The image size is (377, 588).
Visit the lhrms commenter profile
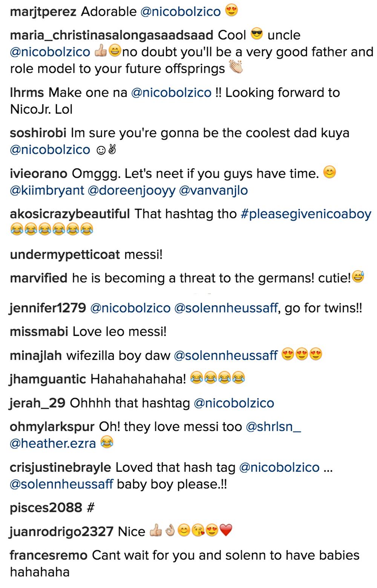(27, 92)
